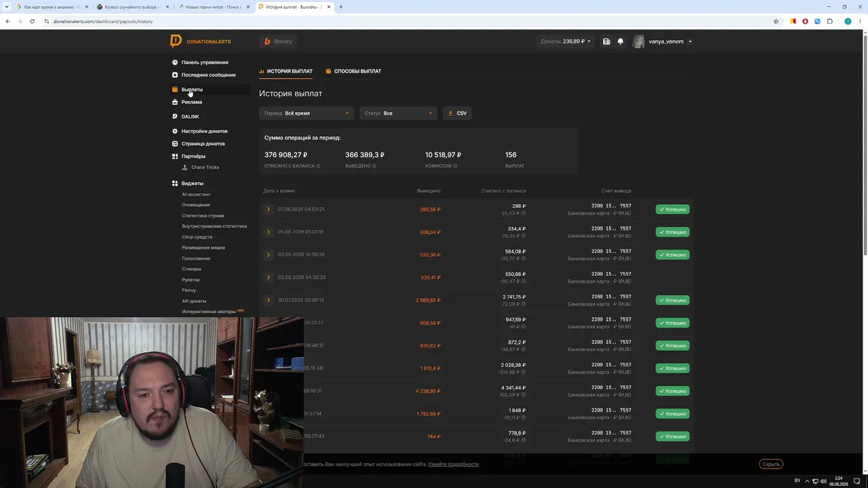Click the page vertical scrollbar

(865, 144)
